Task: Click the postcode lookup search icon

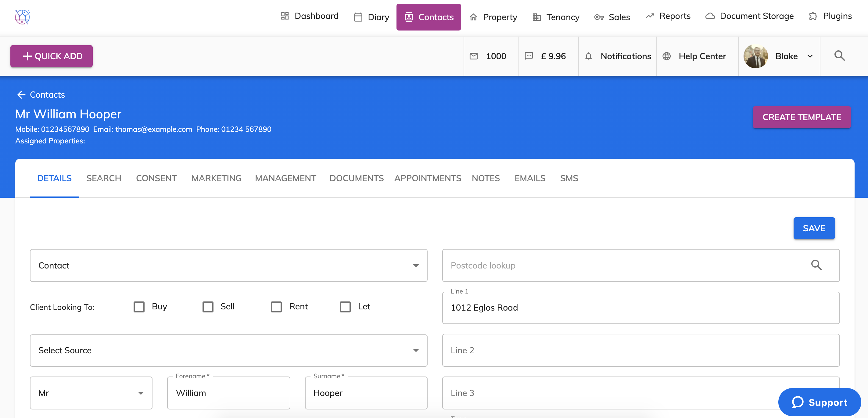Action: tap(816, 265)
